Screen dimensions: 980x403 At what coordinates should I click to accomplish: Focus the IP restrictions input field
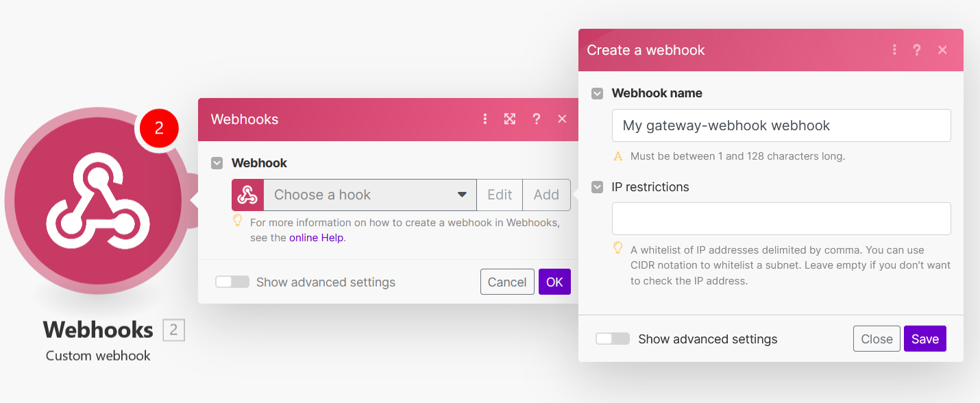pyautogui.click(x=781, y=219)
